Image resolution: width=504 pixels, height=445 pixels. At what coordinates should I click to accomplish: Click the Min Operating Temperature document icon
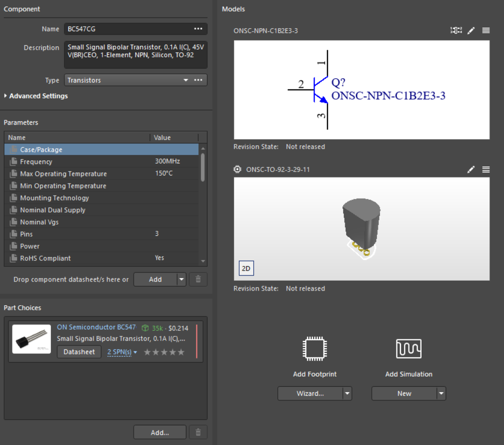(x=13, y=186)
